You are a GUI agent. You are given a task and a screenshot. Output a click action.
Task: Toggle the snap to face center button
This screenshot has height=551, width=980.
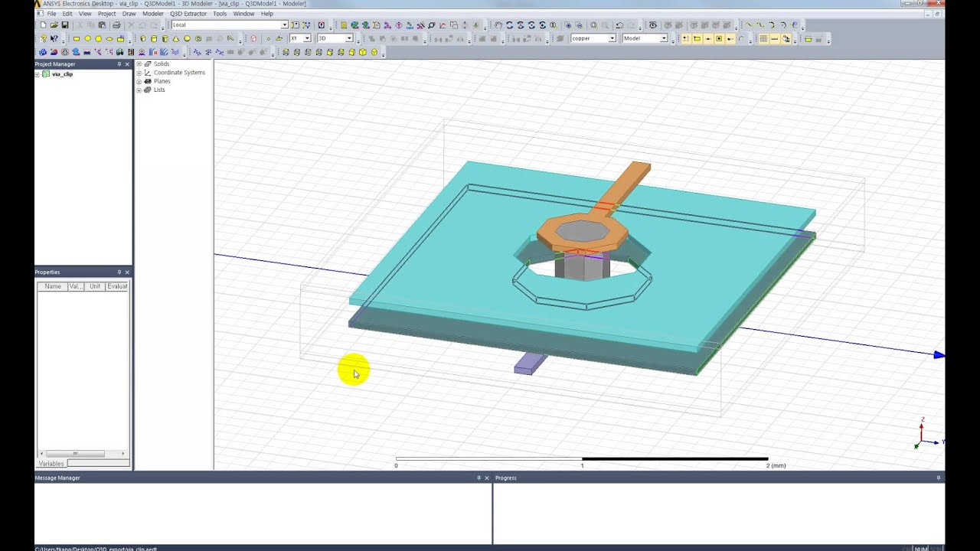coord(719,38)
